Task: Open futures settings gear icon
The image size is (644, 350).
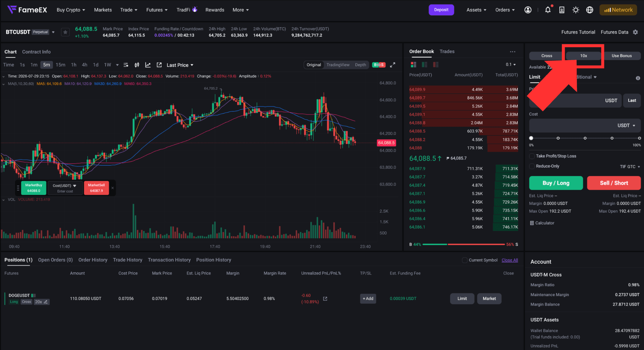Action: [636, 32]
